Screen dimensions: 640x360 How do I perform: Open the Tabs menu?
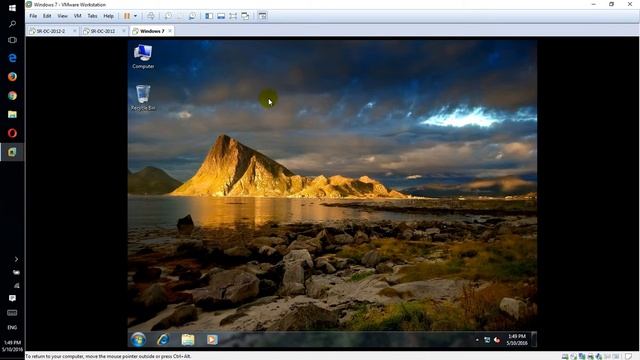tap(93, 16)
